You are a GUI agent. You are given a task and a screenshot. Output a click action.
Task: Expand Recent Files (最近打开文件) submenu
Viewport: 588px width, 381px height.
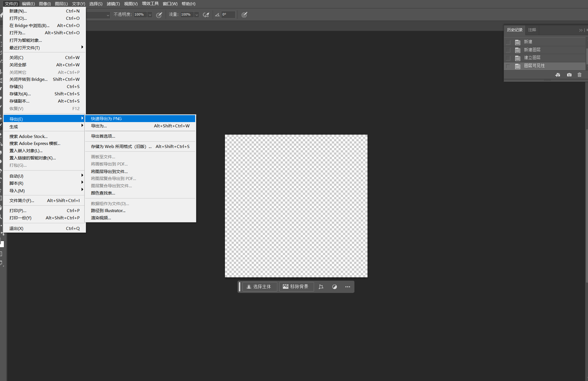coord(44,48)
